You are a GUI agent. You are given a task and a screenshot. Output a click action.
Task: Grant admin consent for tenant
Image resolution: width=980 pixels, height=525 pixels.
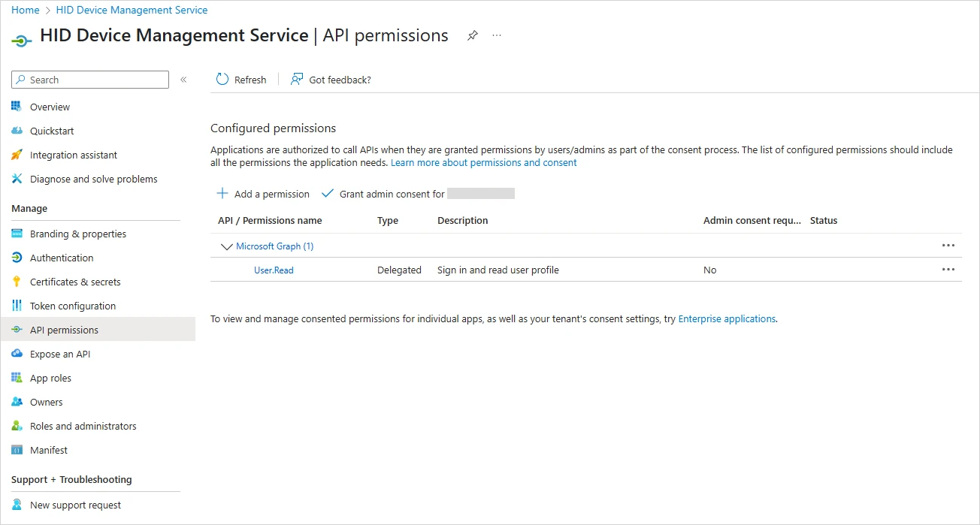391,194
